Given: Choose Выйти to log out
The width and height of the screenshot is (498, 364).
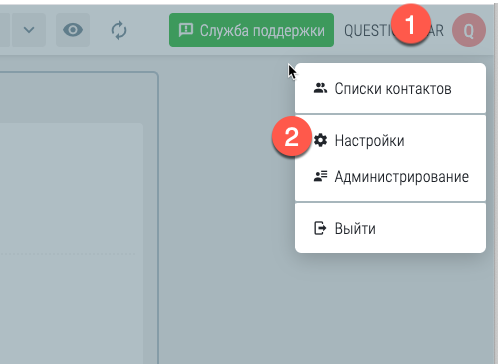Looking at the screenshot, I should tap(390, 228).
